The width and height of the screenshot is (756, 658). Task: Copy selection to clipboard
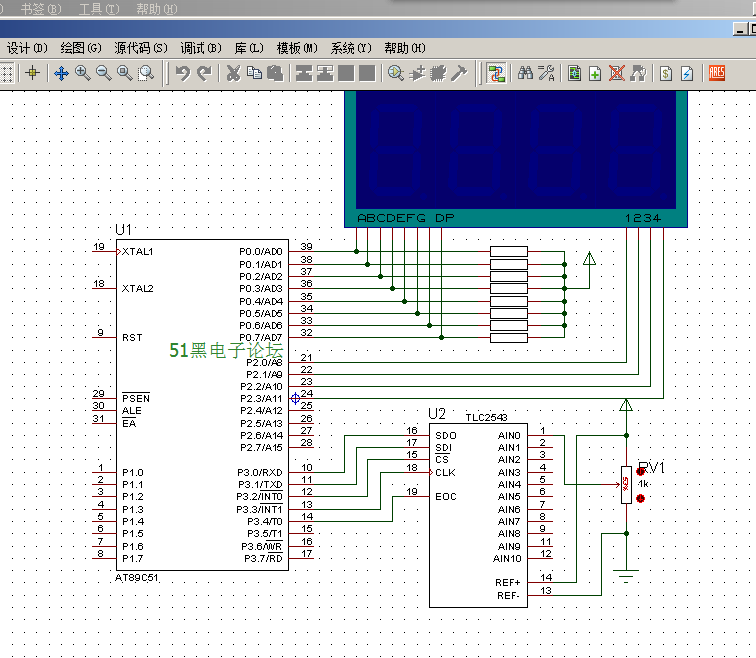click(254, 73)
